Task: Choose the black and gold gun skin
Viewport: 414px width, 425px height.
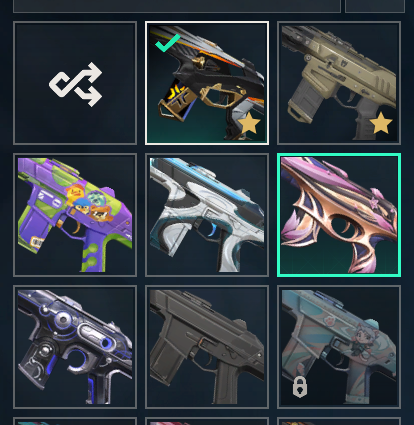Action: coord(207,83)
